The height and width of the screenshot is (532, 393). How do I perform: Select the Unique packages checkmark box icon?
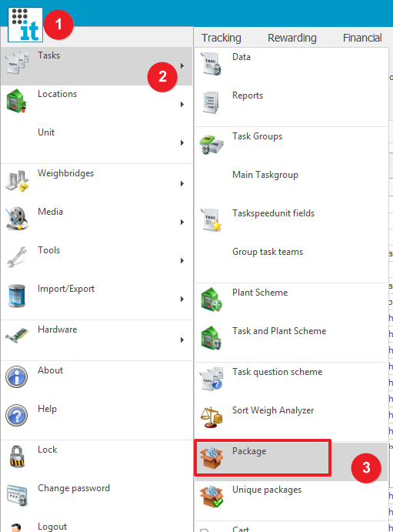pos(211,497)
